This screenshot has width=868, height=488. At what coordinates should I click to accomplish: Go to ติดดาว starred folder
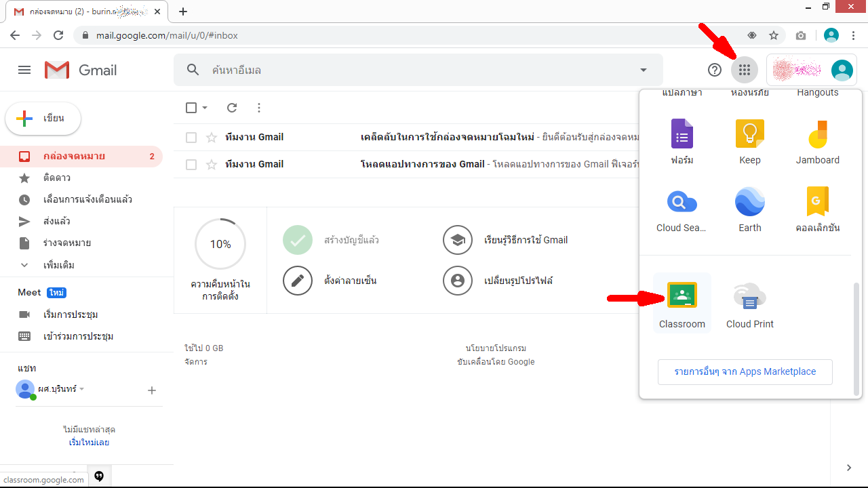coord(56,178)
